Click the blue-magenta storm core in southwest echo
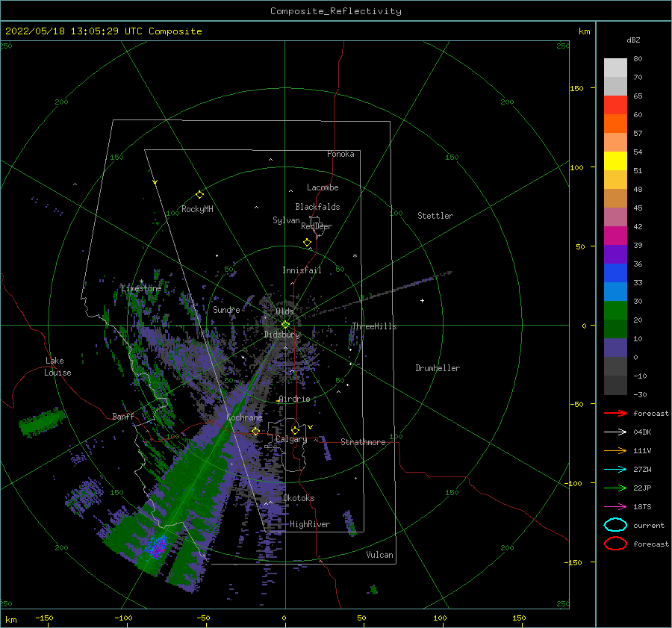Image resolution: width=672 pixels, height=628 pixels. point(156,547)
